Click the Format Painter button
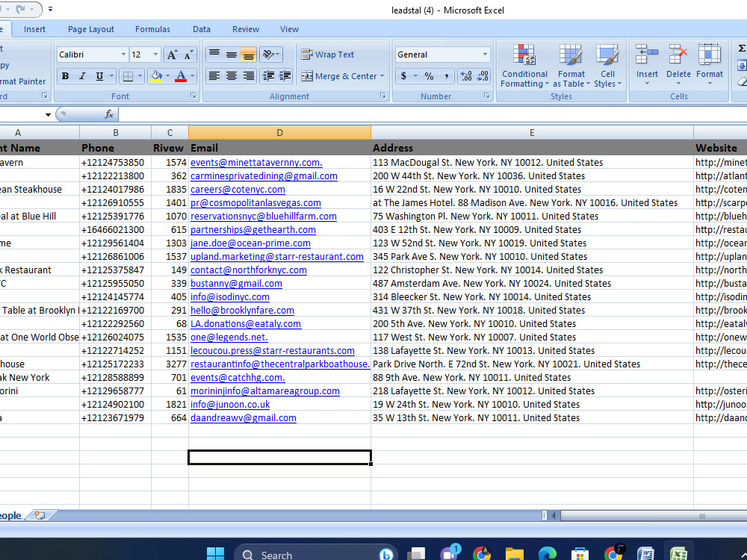This screenshot has width=747, height=560. (x=23, y=81)
